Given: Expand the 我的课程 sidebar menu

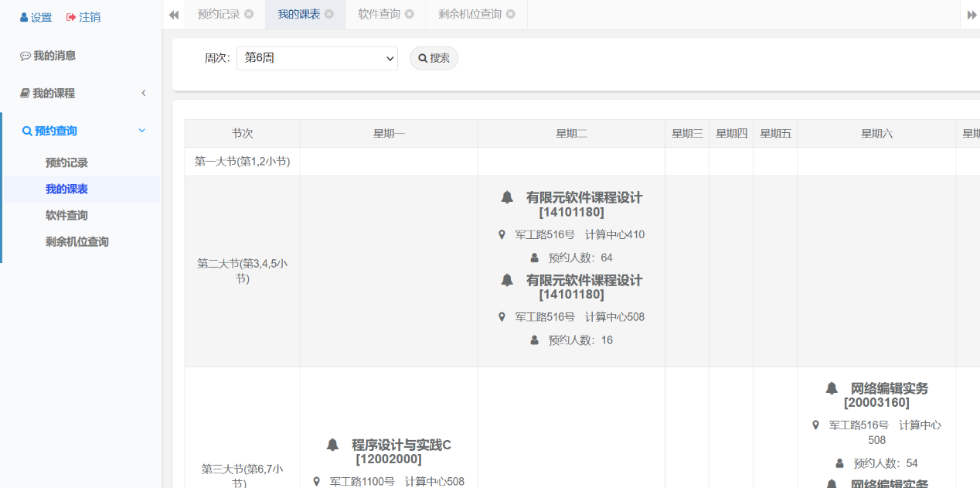Looking at the screenshot, I should [x=80, y=93].
